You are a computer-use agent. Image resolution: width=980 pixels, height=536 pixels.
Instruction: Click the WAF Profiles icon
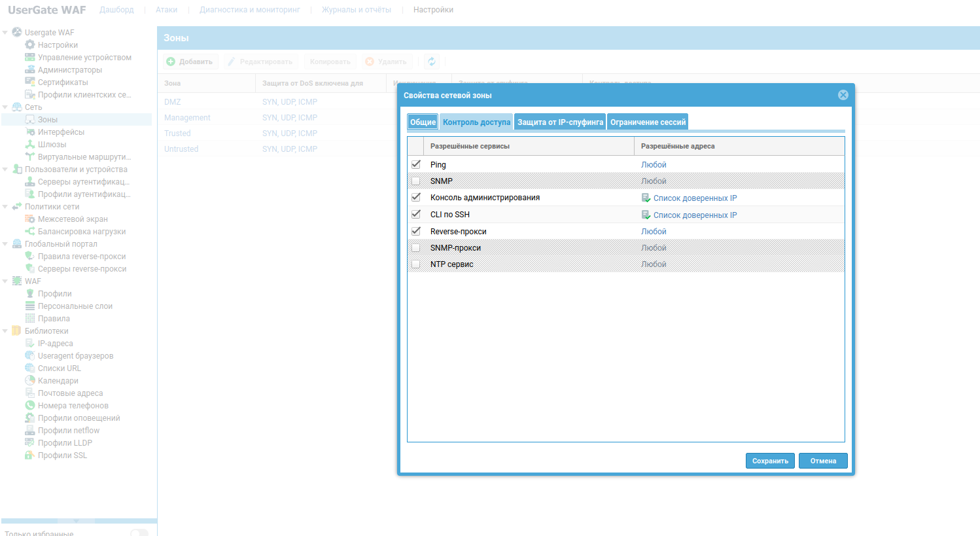(x=29, y=294)
